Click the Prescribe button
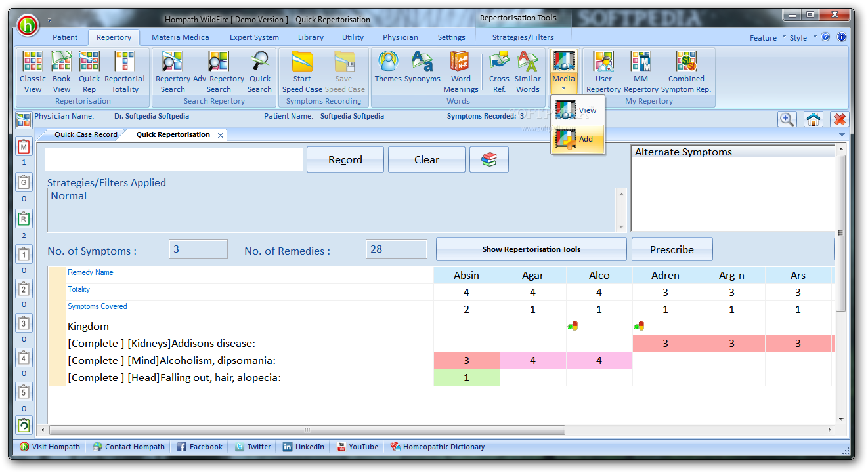The height and width of the screenshot is (473, 868). tap(672, 249)
